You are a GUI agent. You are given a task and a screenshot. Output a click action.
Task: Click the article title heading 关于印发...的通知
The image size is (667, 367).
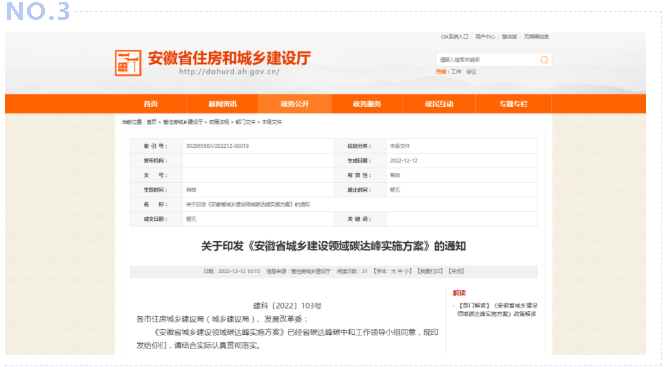pos(334,246)
